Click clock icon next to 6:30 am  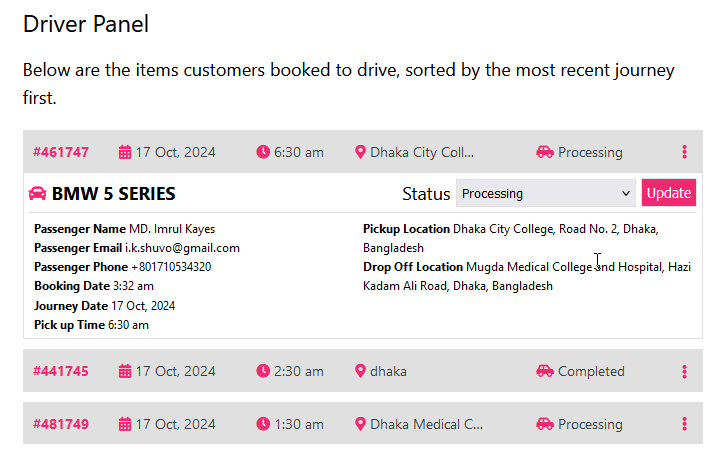(x=263, y=152)
